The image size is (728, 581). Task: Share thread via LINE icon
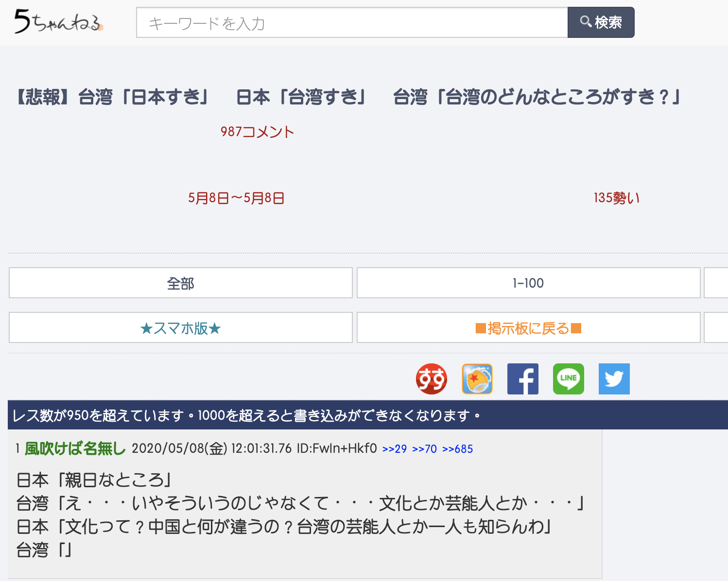click(x=569, y=379)
